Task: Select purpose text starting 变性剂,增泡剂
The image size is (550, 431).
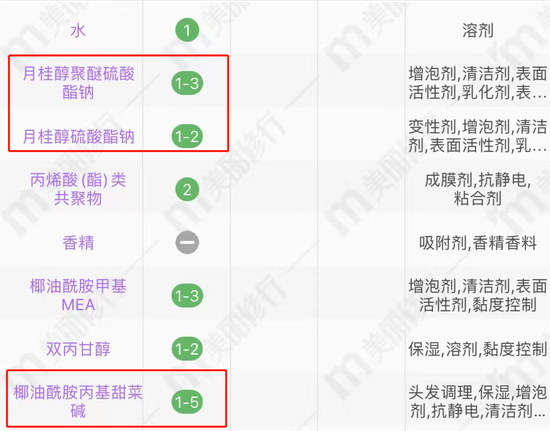Action: tap(478, 136)
